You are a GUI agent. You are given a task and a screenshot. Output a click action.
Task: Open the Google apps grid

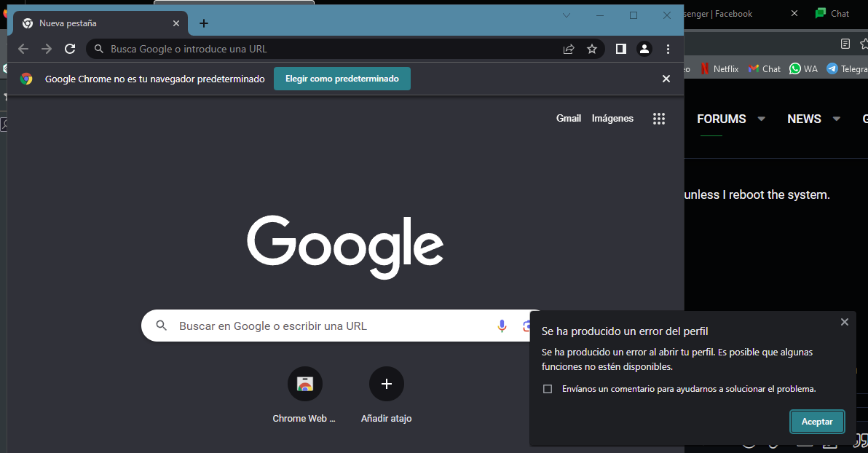click(x=659, y=119)
